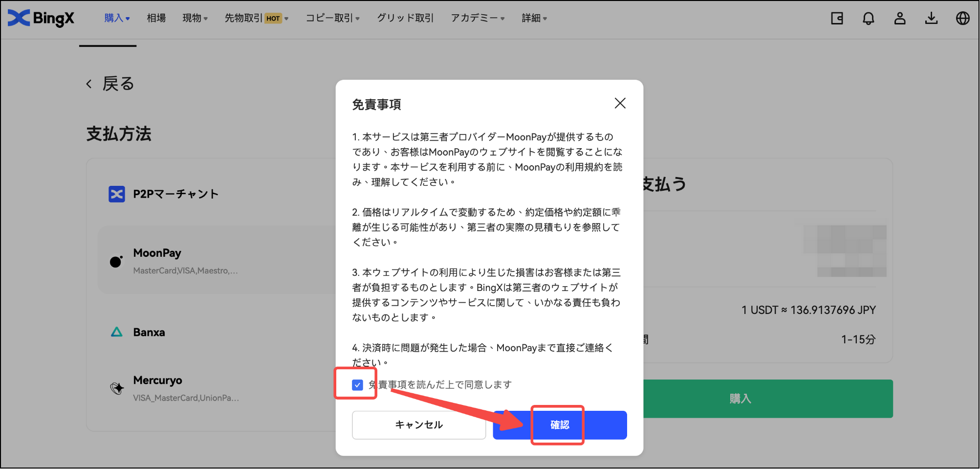980x469 pixels.
Task: Expand the 詳細 dropdown menu
Action: click(534, 18)
